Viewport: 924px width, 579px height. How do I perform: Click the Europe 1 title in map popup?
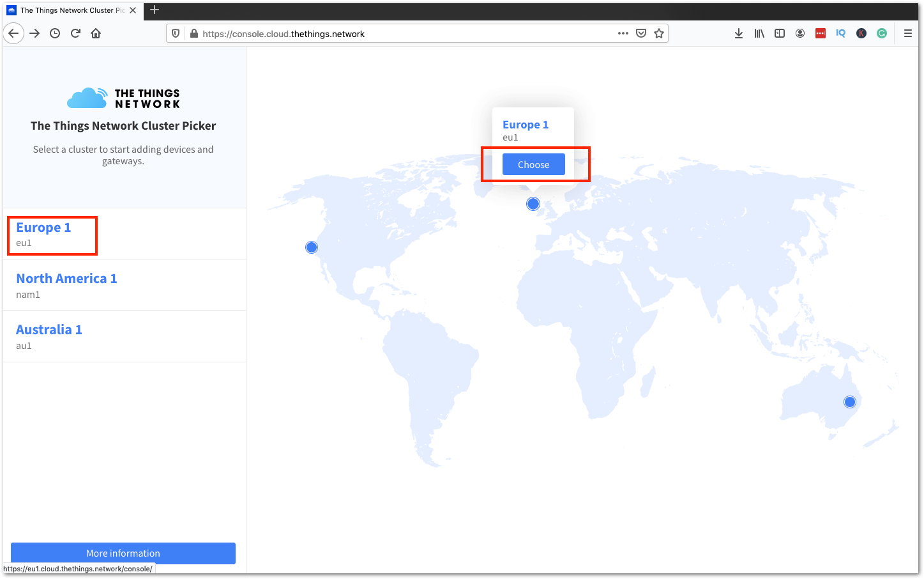pyautogui.click(x=526, y=125)
